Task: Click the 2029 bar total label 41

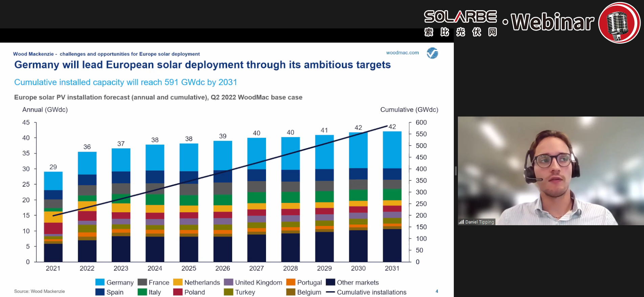Action: 324,130
